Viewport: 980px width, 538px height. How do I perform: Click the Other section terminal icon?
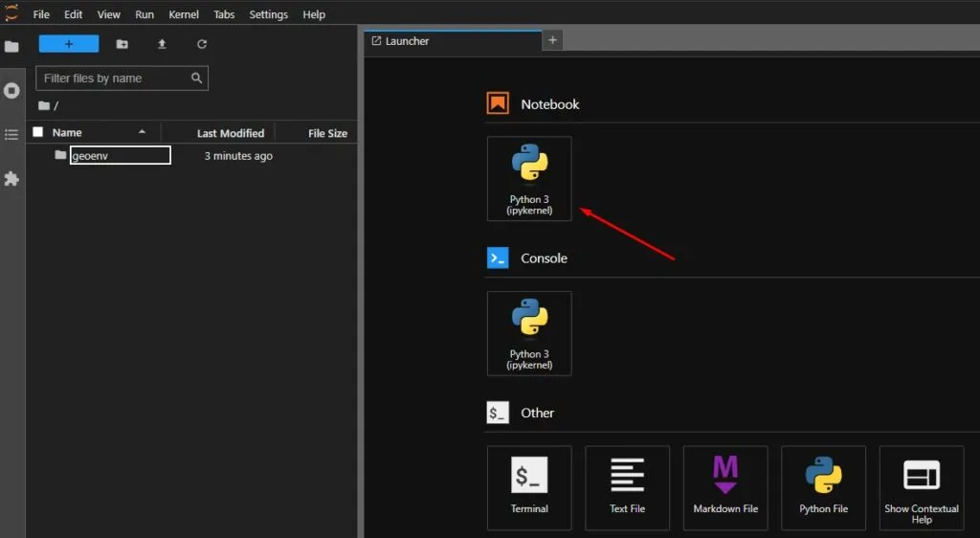point(498,413)
